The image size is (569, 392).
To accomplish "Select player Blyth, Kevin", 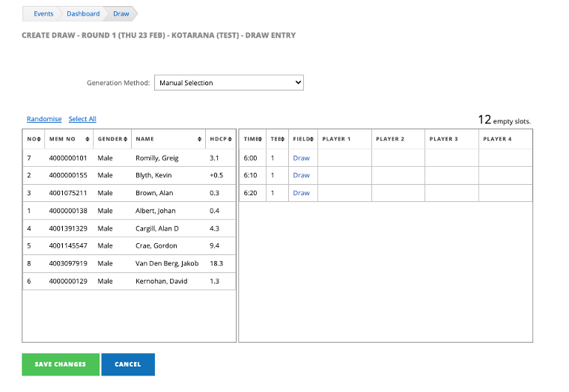I will pos(130,176).
